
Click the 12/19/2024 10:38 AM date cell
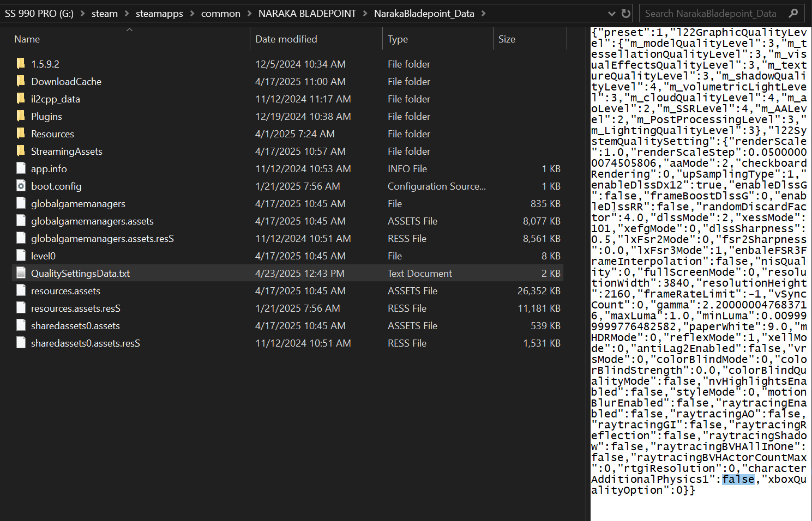[x=303, y=117]
